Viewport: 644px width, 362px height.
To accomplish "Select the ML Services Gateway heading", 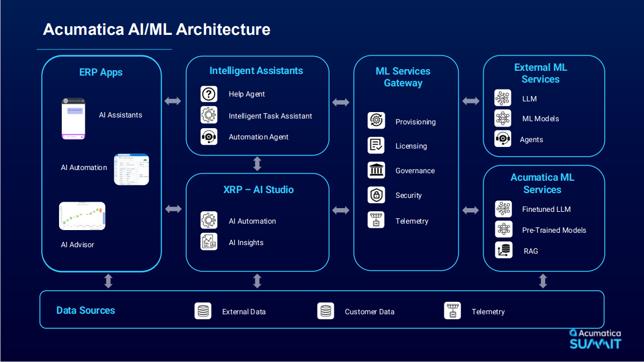I will [x=403, y=77].
